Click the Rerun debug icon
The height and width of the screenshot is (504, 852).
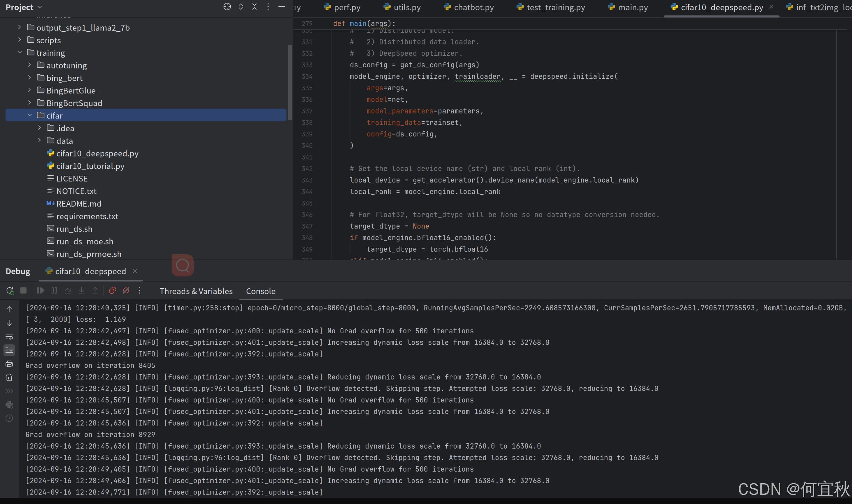pos(10,291)
